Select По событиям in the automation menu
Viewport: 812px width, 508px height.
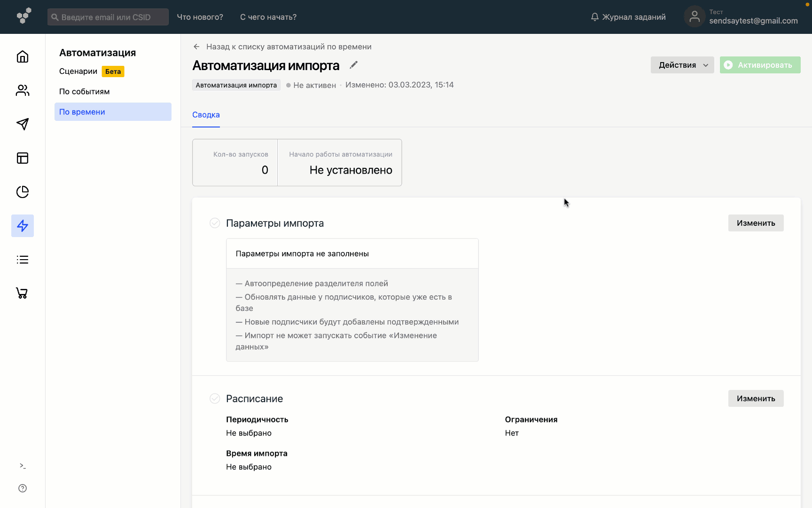point(85,92)
